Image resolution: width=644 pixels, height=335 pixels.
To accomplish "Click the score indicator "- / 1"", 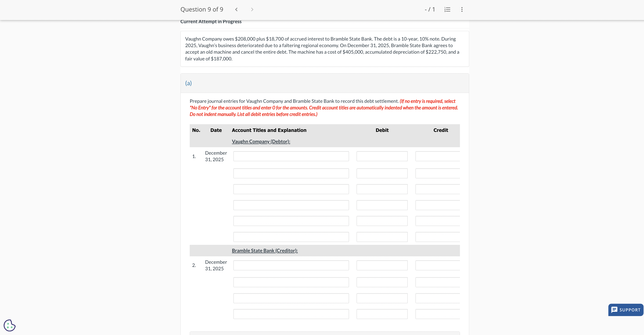I will 430,9.
